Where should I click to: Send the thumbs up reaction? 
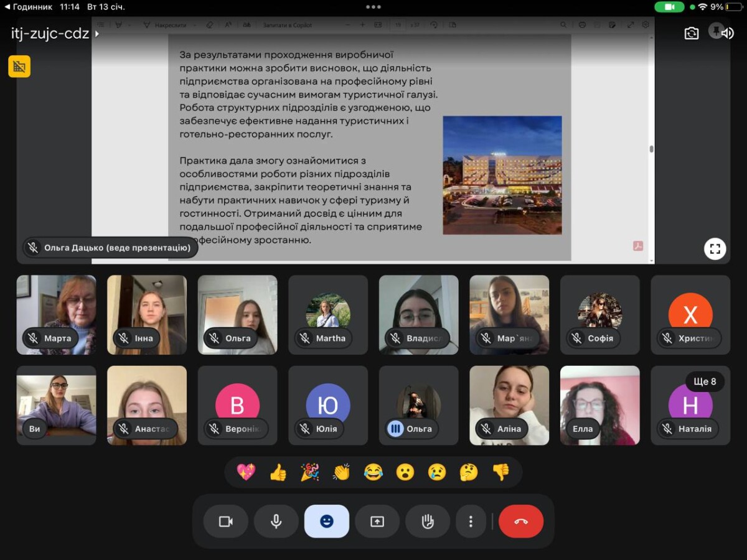point(278,472)
